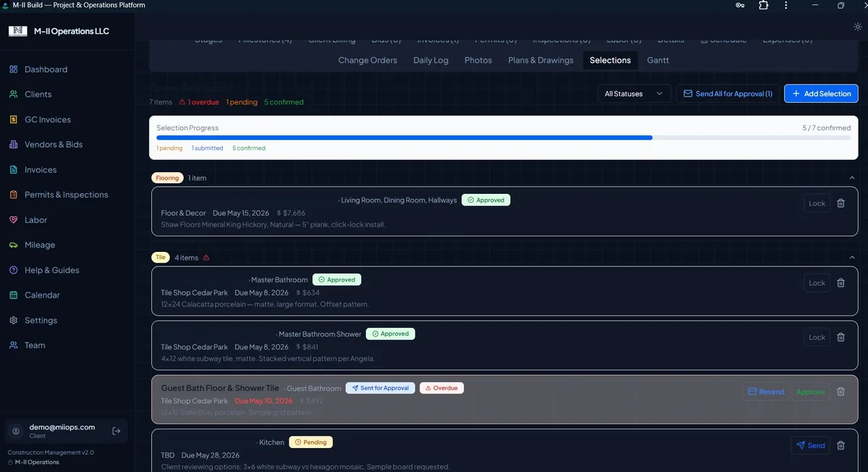
Task: Click the Labor heart-pulse icon
Action: tap(14, 219)
